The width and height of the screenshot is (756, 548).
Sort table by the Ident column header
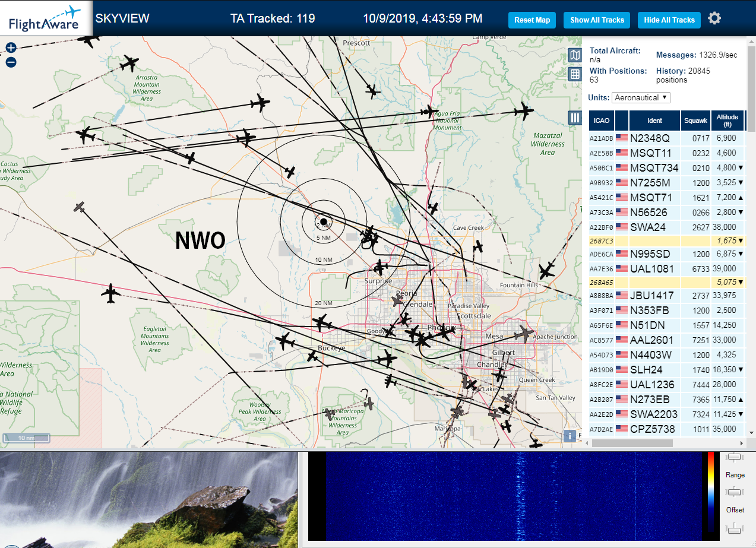pos(654,121)
